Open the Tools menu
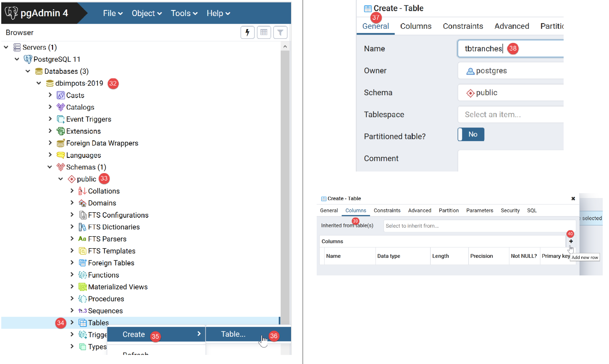 point(184,13)
